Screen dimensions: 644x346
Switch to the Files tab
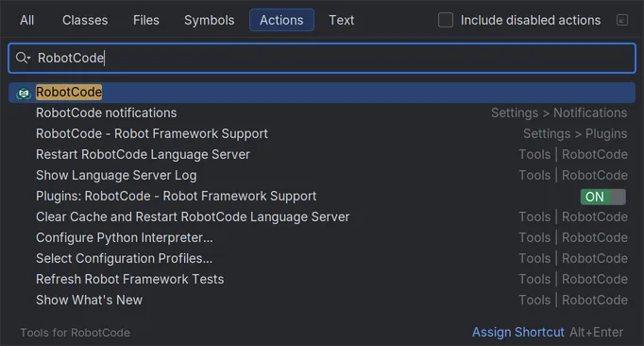[145, 20]
